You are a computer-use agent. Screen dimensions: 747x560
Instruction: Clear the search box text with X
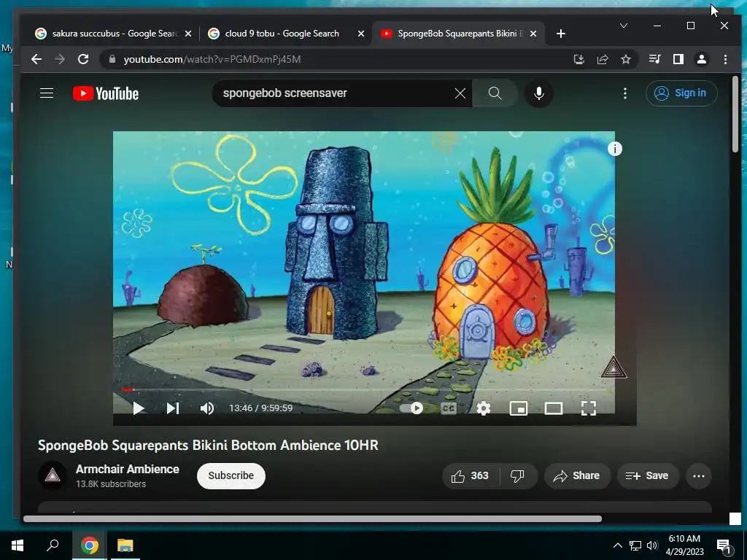460,93
